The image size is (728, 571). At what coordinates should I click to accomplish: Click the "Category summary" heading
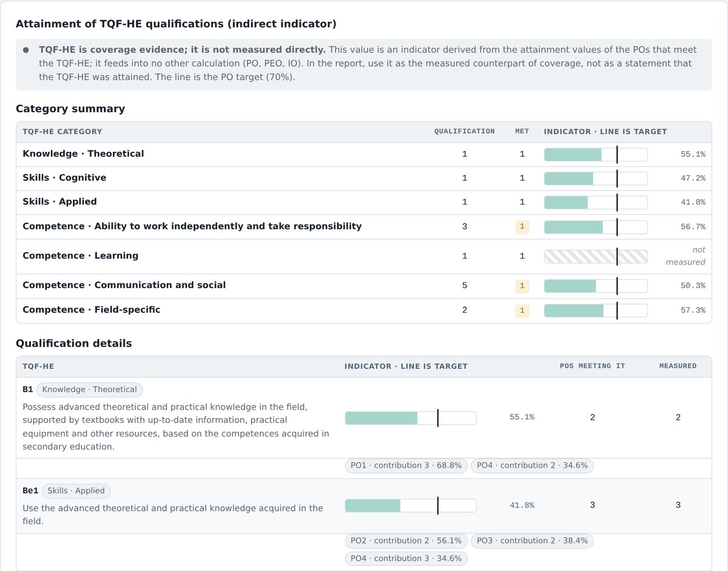click(x=70, y=109)
